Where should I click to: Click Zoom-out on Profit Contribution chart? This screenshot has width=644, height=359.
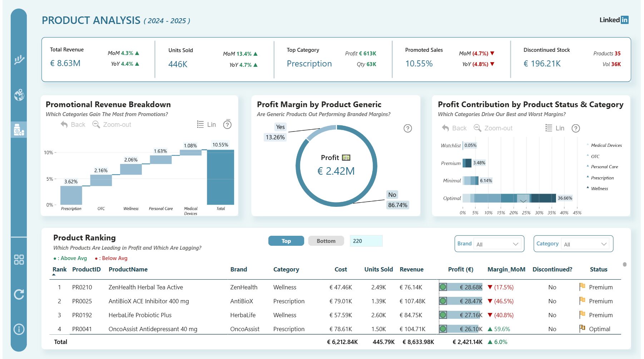tap(493, 128)
